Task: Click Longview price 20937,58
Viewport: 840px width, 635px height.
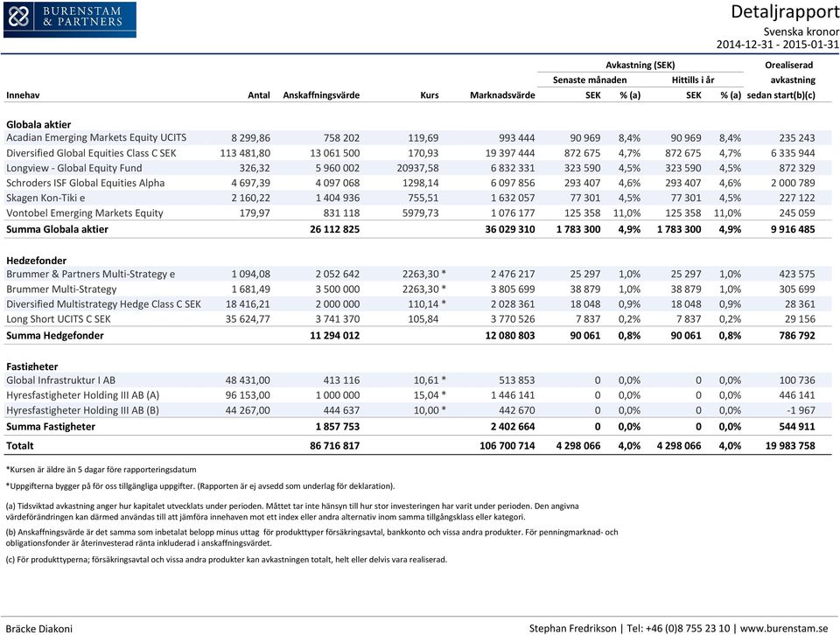Action: click(417, 168)
